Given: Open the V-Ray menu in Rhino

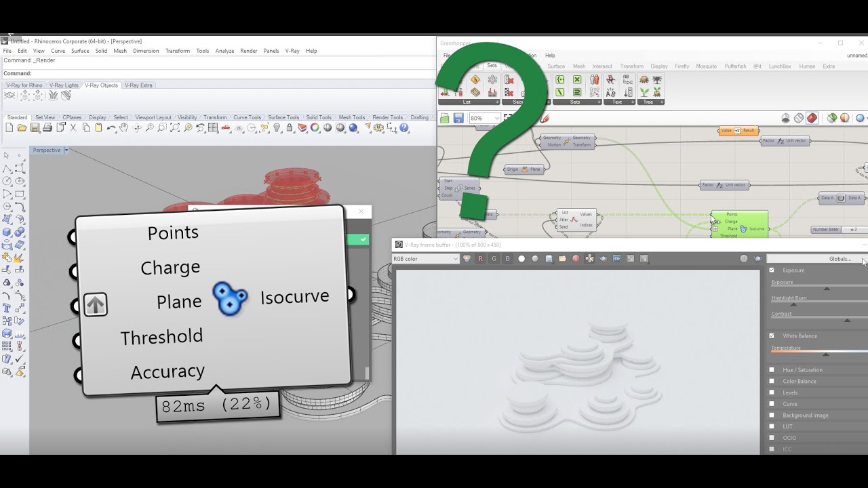Looking at the screenshot, I should 292,51.
